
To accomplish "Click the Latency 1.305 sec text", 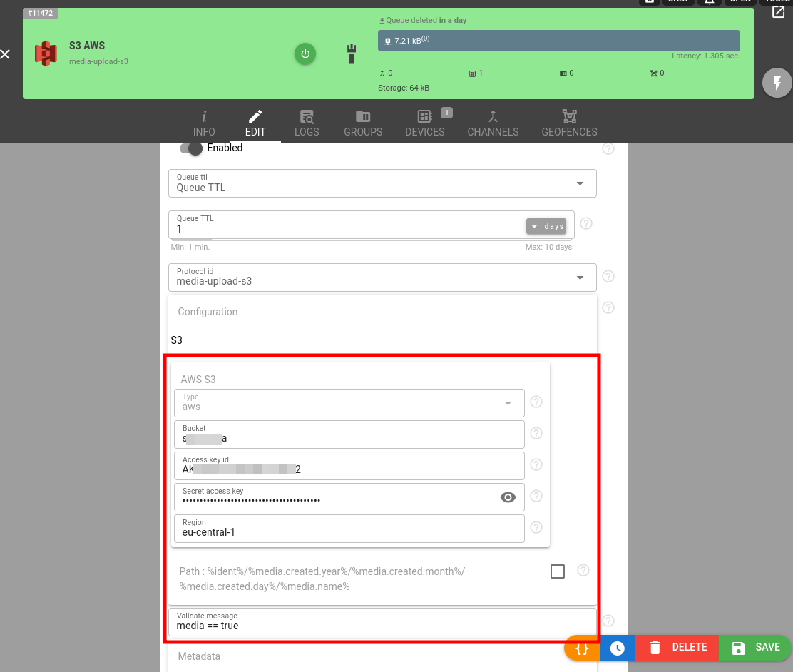I will coord(705,56).
